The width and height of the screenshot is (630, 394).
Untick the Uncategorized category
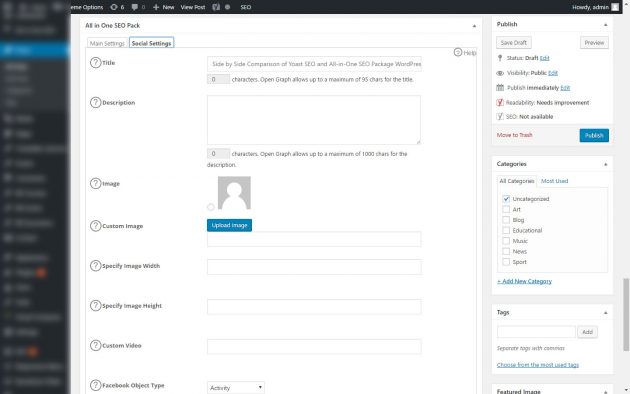pyautogui.click(x=506, y=199)
